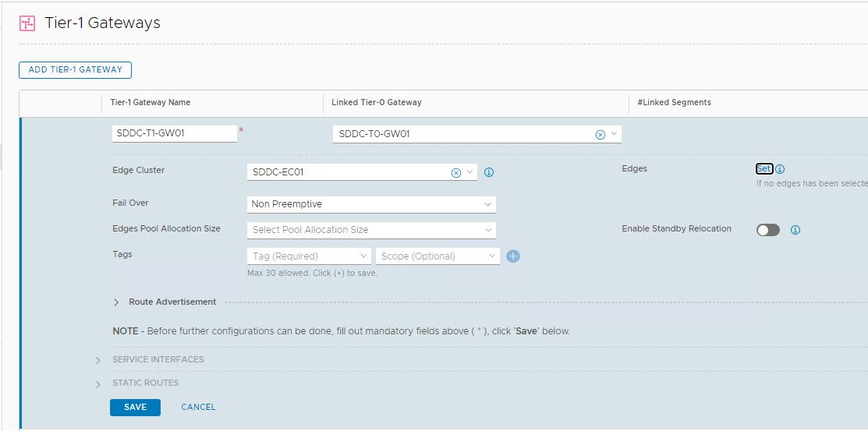This screenshot has width=868, height=431.
Task: Toggle the Enable Standby Relocation switch
Action: pos(767,230)
